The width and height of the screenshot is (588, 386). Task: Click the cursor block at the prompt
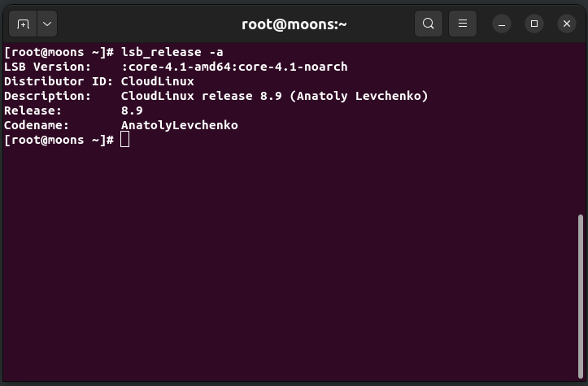(125, 140)
